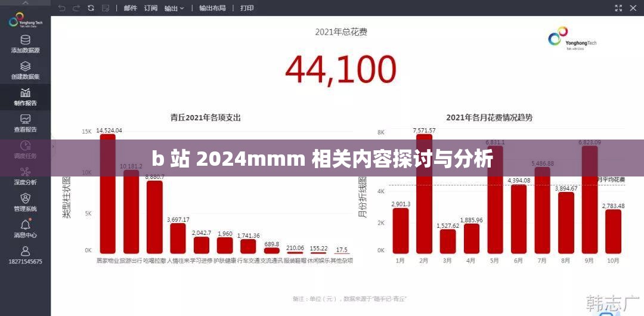Viewport: 644px width, 316px height.
Task: Click the 155.22 data label
Action: 318,248
